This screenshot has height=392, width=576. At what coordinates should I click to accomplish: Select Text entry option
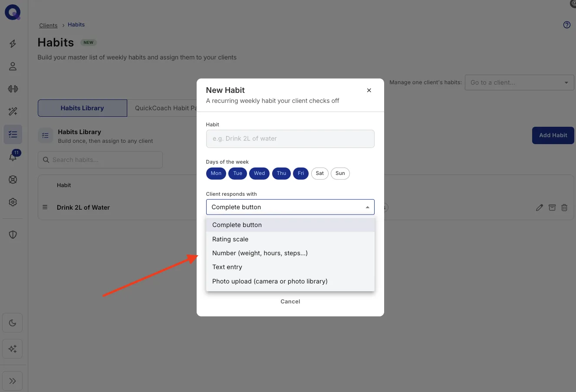[x=290, y=267]
